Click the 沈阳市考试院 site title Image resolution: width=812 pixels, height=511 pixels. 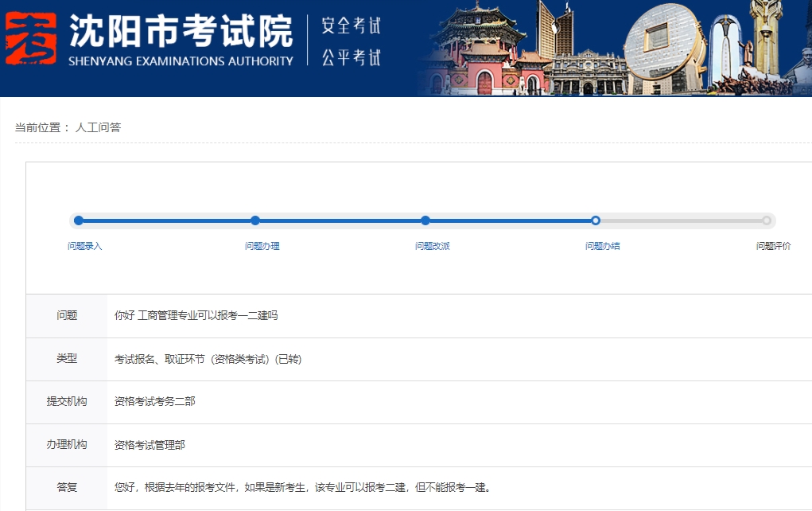[181, 30]
